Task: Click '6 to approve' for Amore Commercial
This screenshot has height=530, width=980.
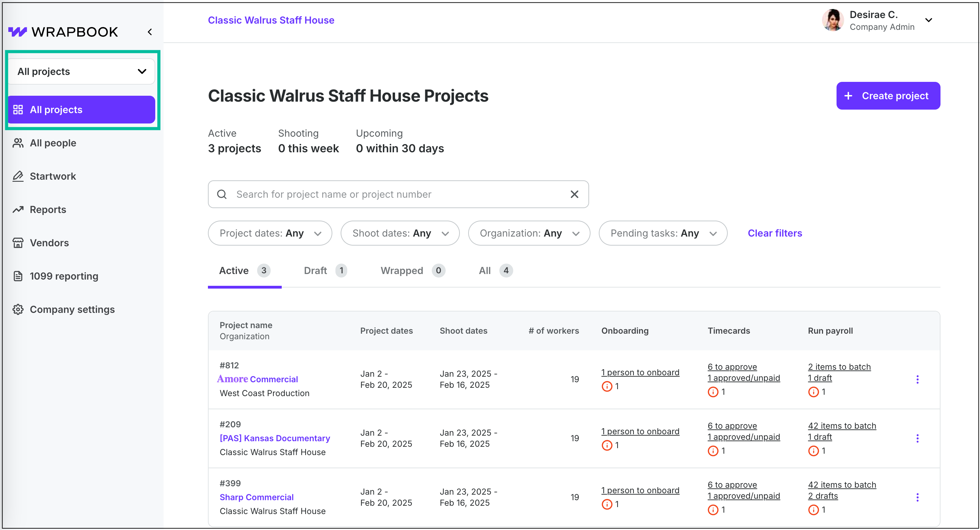Action: click(732, 367)
